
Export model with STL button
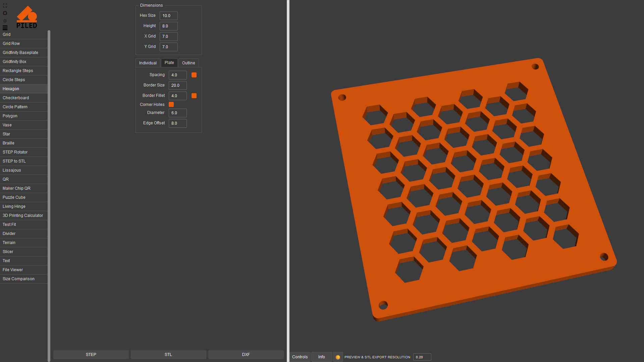pos(168,355)
